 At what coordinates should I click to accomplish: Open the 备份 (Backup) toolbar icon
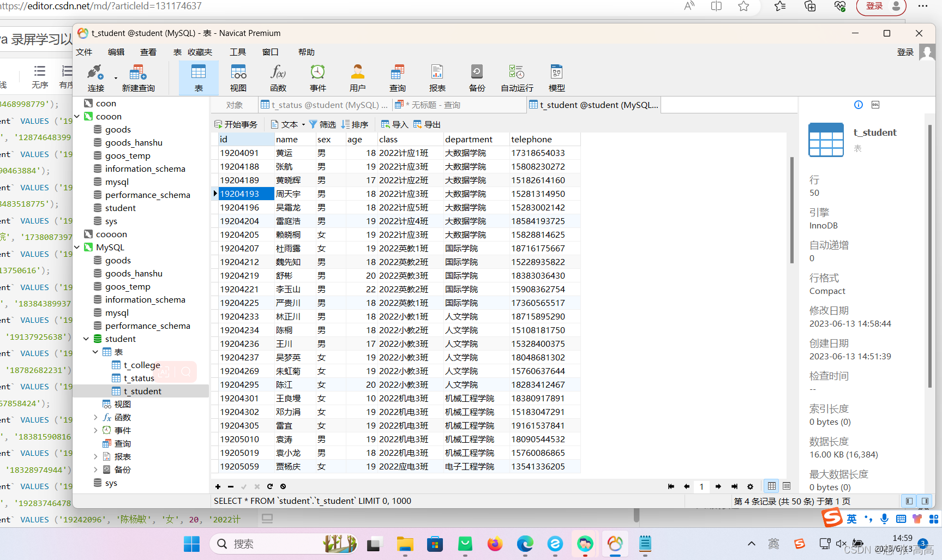tap(477, 78)
